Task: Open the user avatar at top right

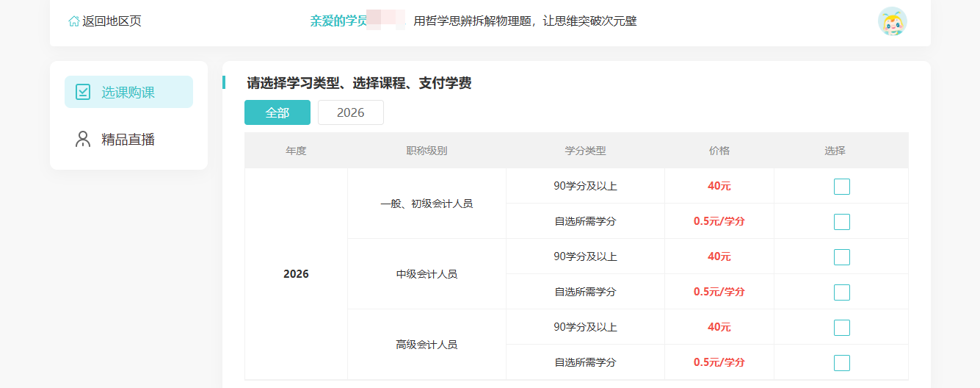Action: click(x=893, y=21)
